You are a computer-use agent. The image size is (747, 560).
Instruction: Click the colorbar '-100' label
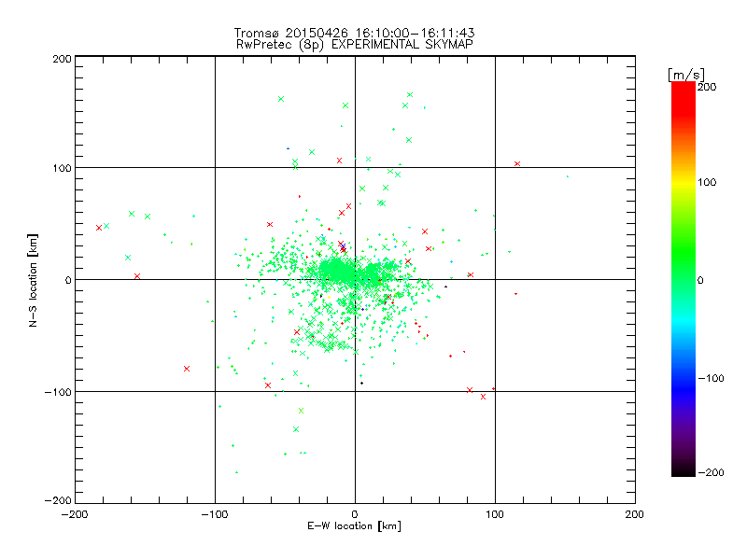[x=711, y=378]
